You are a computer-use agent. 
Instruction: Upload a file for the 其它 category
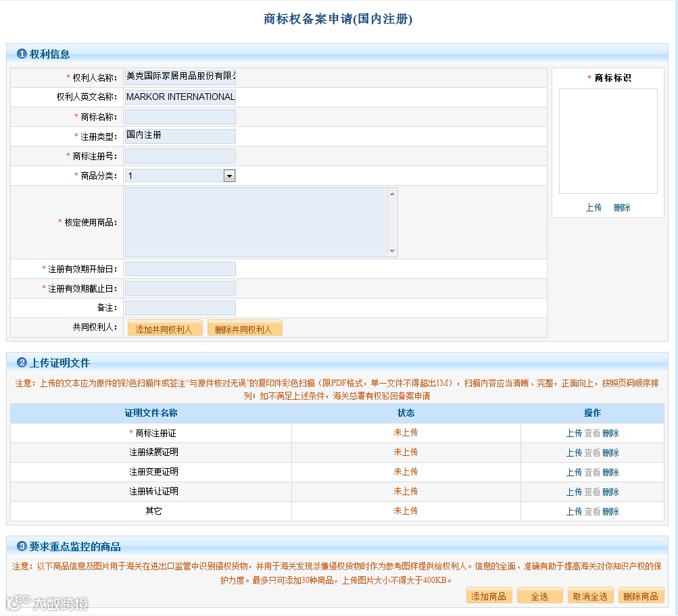574,511
